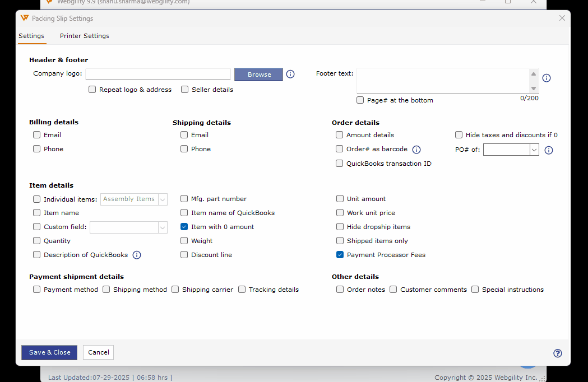The image size is (588, 382).
Task: Select the Settings tab
Action: [x=31, y=36]
